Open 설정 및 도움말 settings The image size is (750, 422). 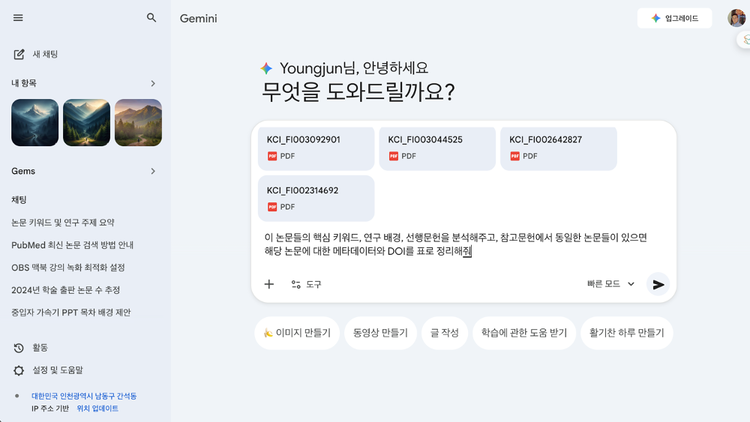(x=50, y=370)
